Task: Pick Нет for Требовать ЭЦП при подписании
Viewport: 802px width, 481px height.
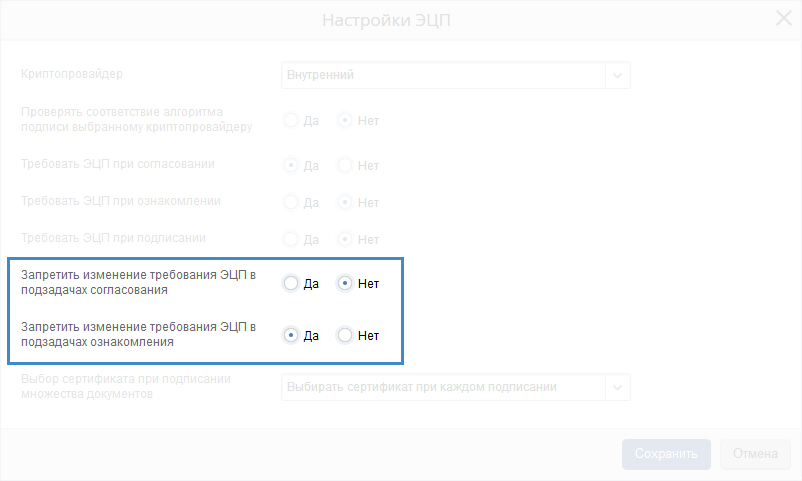Action: 345,239
